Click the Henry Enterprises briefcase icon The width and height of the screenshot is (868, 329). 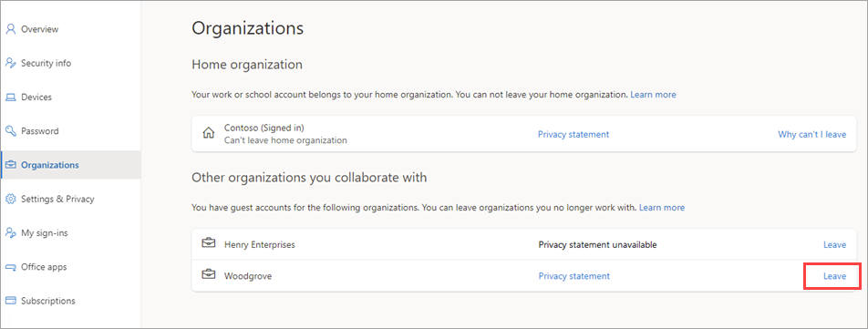tap(209, 244)
